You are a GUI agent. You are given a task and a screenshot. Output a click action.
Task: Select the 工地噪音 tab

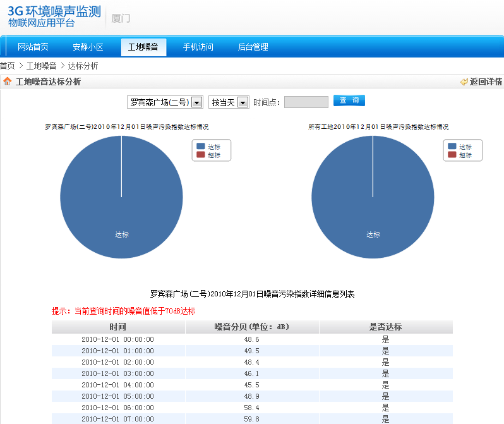[143, 47]
